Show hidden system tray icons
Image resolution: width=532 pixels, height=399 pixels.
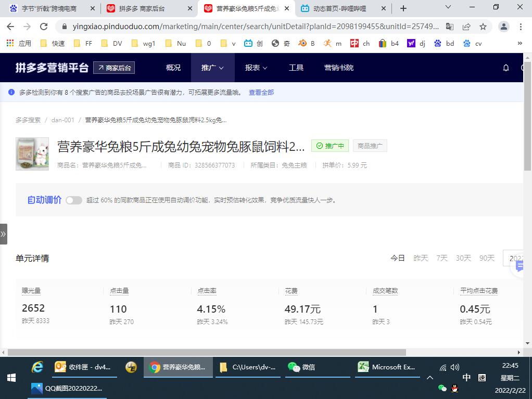(x=430, y=378)
